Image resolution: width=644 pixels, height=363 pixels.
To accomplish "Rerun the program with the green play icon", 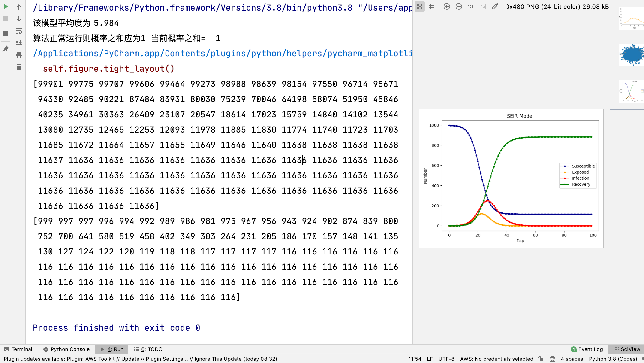I will click(x=6, y=7).
